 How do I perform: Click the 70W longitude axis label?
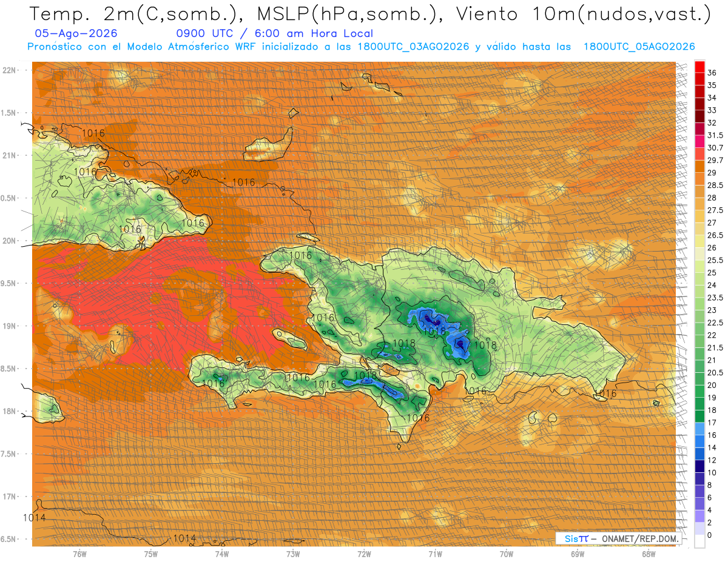(x=507, y=554)
